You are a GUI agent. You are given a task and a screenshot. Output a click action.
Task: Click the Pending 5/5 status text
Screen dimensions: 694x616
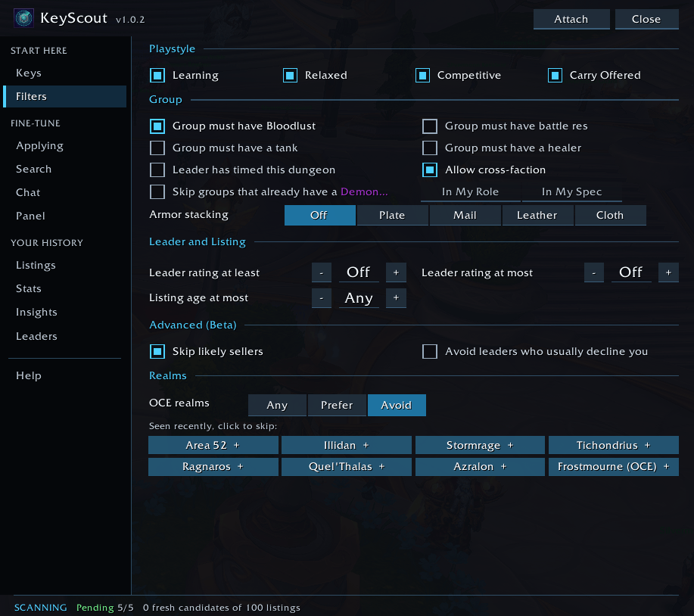(105, 608)
